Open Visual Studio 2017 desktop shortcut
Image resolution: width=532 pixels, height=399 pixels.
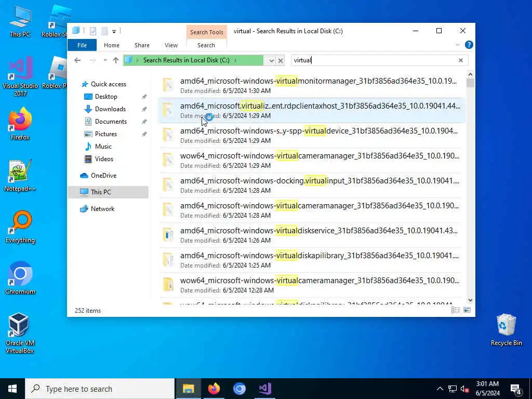point(20,76)
